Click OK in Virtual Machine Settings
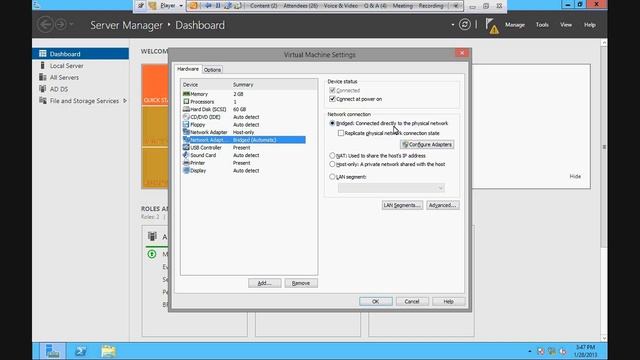Screen dimensions: 640x360 pos(376,301)
